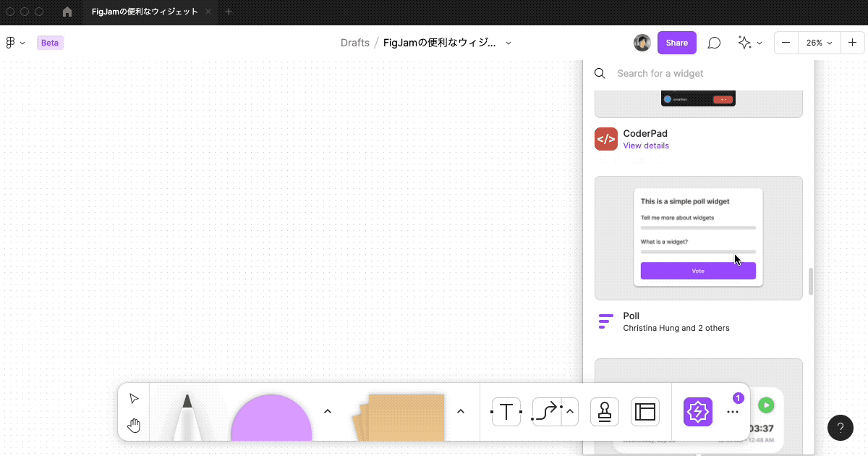Select the text tool

tap(506, 412)
